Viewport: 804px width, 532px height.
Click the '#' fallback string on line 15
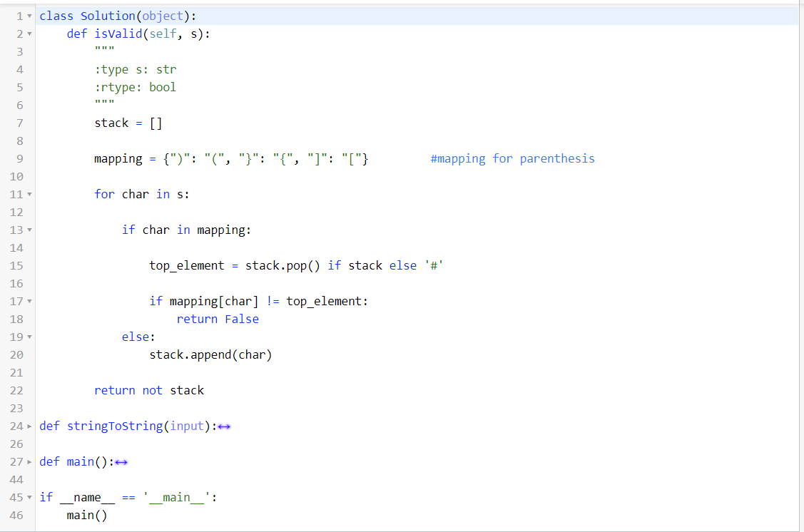(x=434, y=266)
